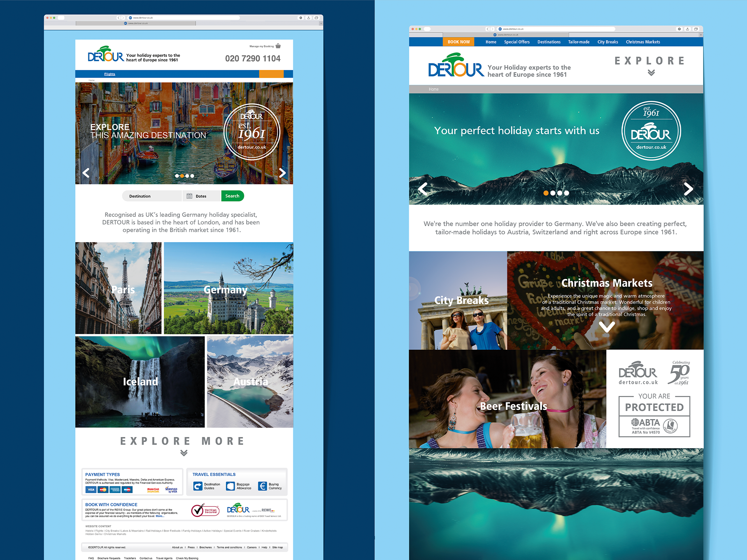Click the Home breadcrumb in right window

click(433, 90)
